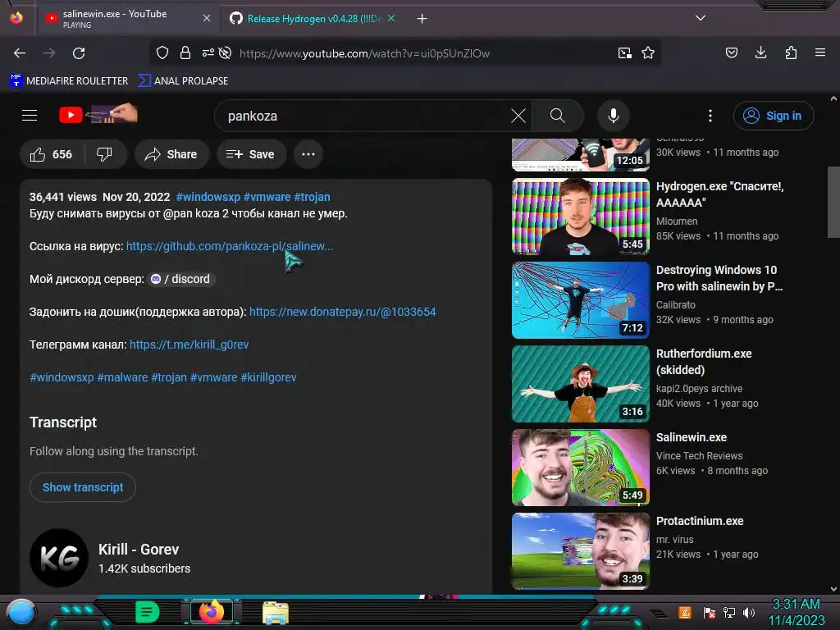Screen dimensions: 840x630
Task: Sign in to YouTube
Action: [774, 116]
